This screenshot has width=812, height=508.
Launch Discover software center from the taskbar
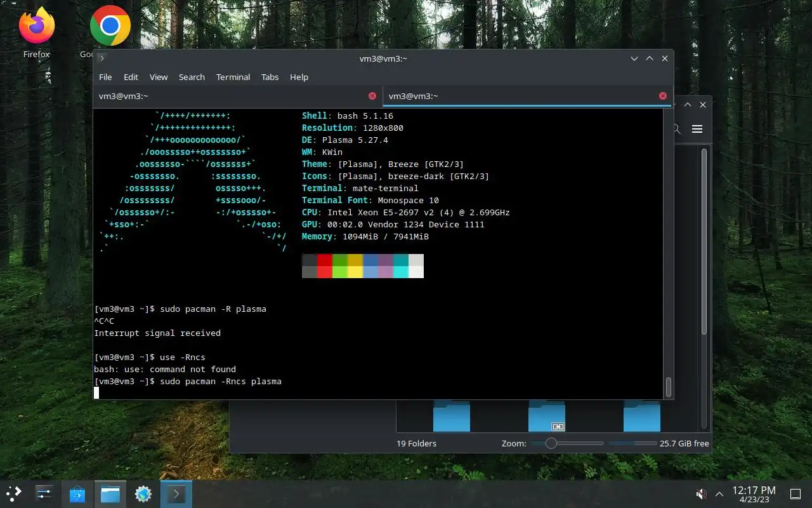[77, 493]
